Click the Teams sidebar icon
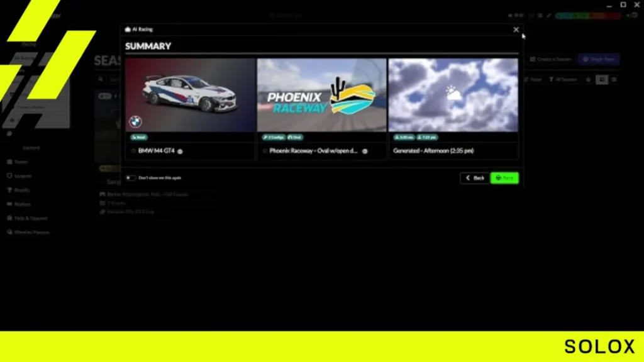 [x=9, y=162]
